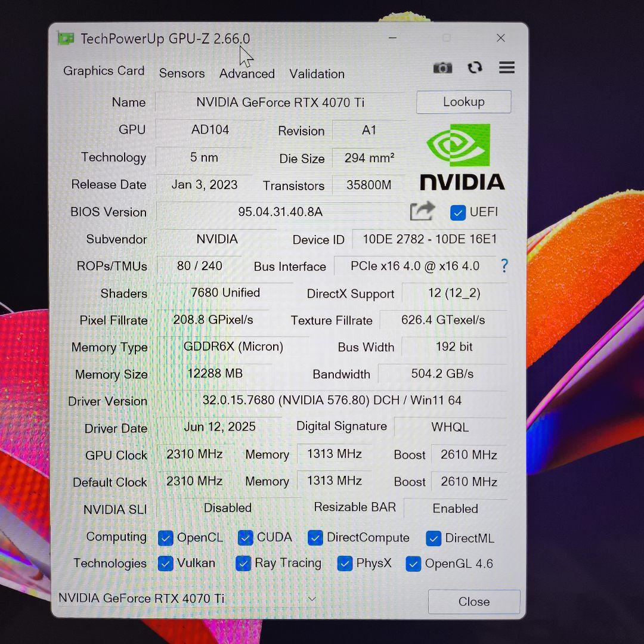Open the Validation tab
Screen dimensions: 644x644
point(317,73)
